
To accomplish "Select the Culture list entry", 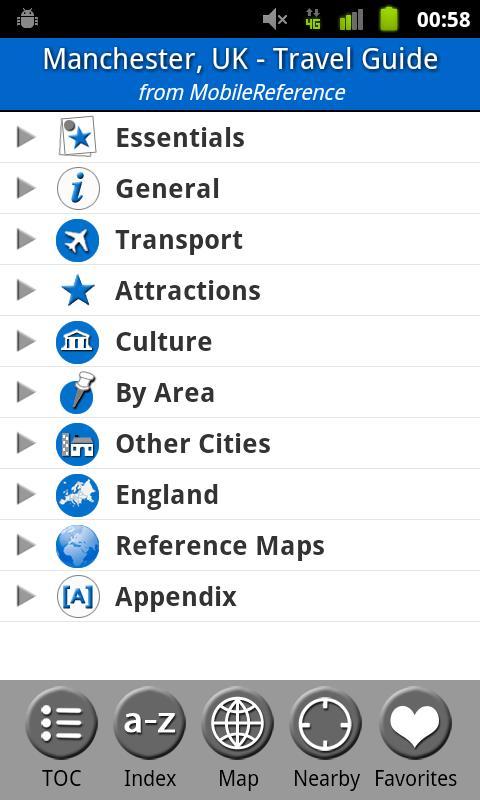I will (240, 341).
